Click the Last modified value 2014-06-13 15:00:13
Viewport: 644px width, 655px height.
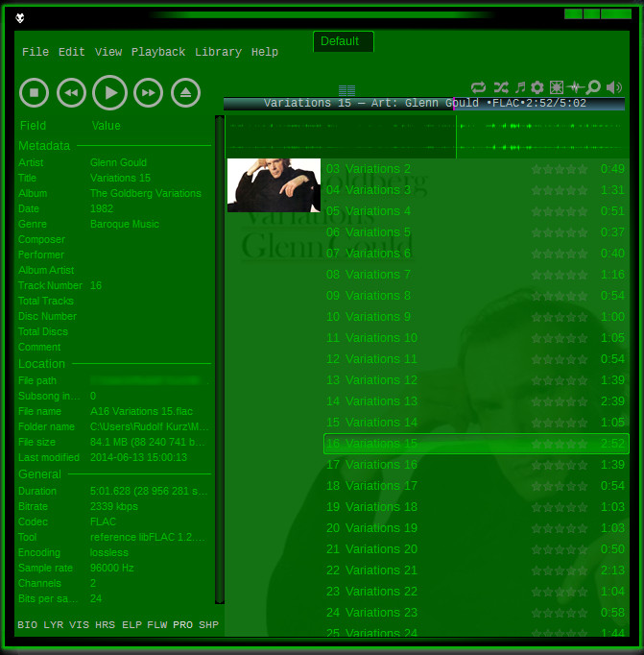point(138,457)
